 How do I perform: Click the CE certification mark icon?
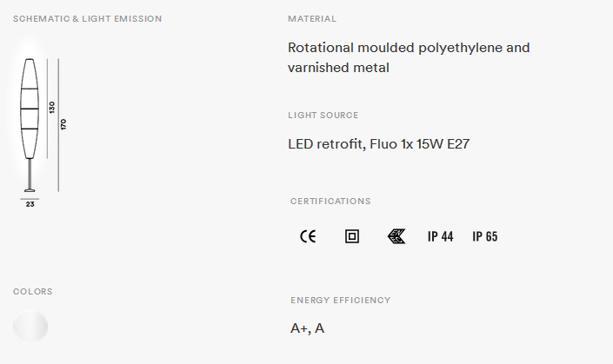308,236
